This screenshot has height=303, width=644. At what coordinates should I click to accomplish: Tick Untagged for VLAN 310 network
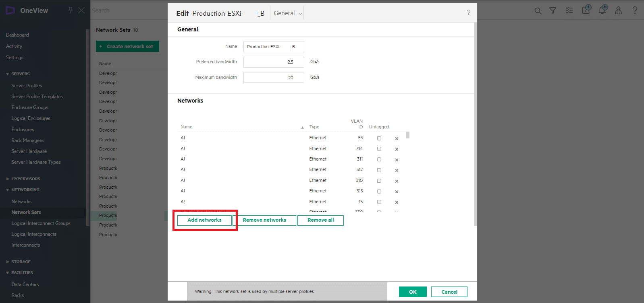coord(379,181)
